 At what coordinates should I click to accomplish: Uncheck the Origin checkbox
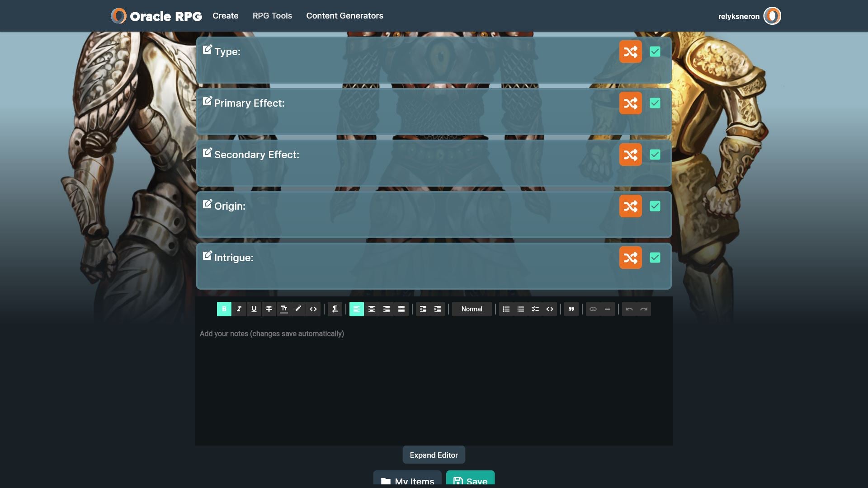click(655, 206)
